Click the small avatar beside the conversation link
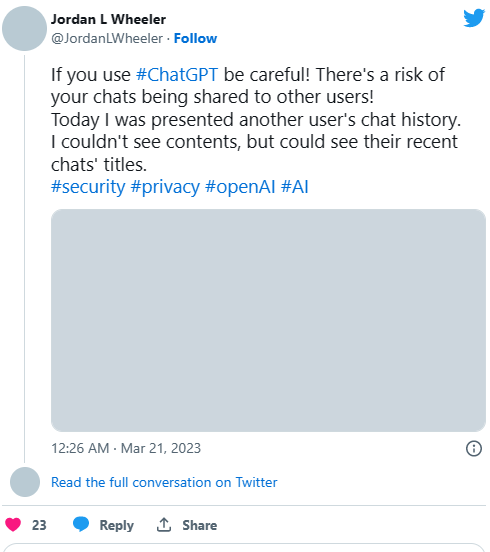The height and width of the screenshot is (552, 490). pos(25,482)
